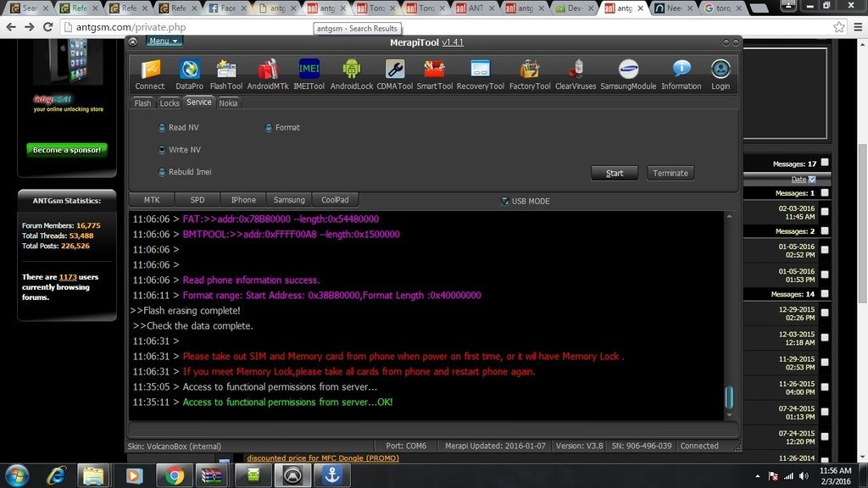Viewport: 868px width, 488px height.
Task: Switch to the Locks tab
Action: tap(170, 103)
